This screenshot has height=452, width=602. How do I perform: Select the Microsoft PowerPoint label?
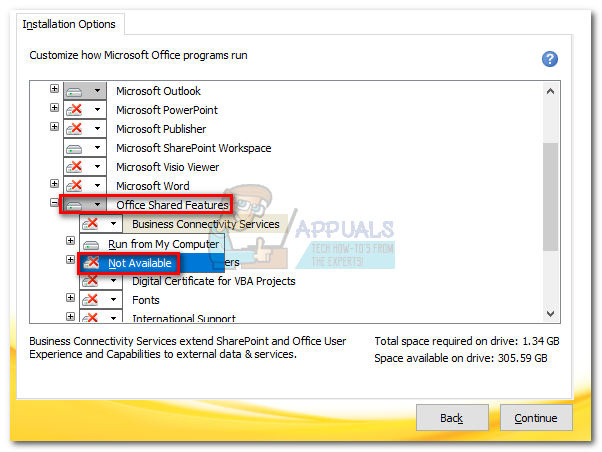pos(167,110)
